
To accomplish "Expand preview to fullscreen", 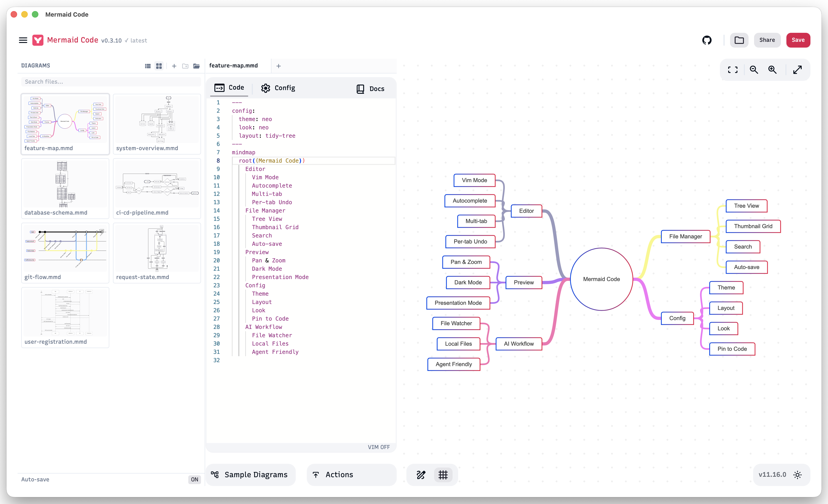I will pos(798,70).
